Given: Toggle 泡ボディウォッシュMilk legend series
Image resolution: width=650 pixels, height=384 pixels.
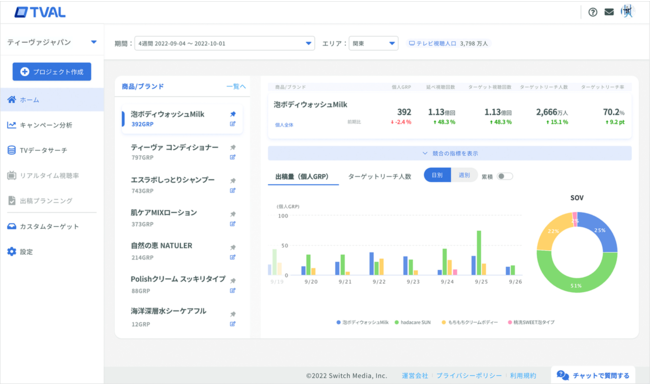Looking at the screenshot, I should click(363, 322).
